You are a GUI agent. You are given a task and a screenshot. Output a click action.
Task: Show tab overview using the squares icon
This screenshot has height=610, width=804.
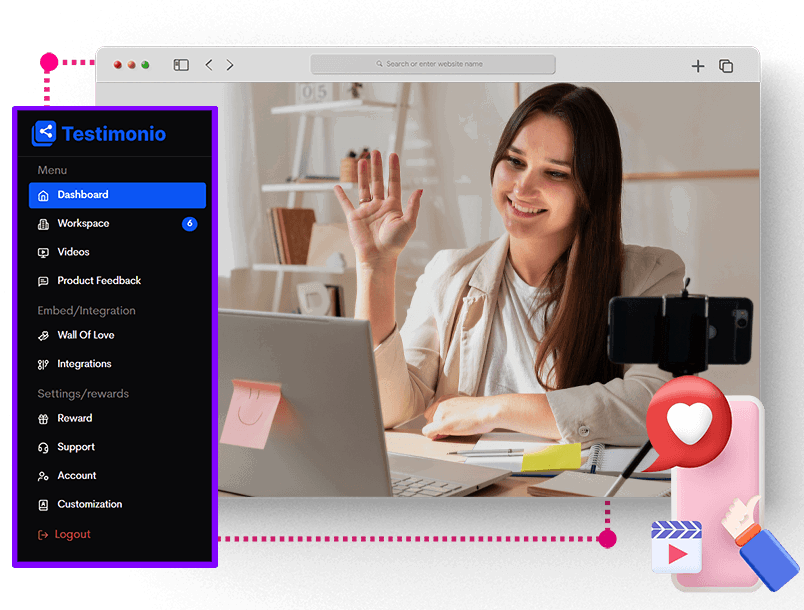click(726, 66)
